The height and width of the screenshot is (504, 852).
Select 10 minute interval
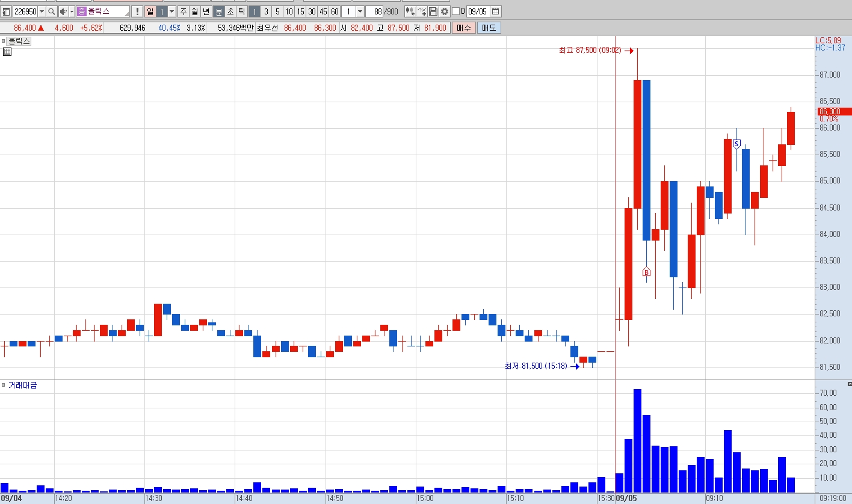pyautogui.click(x=289, y=11)
